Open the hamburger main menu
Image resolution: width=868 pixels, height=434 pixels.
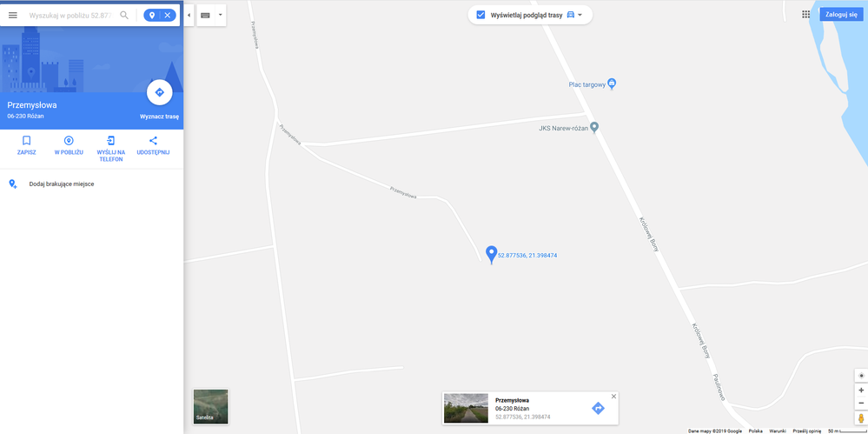(x=13, y=15)
